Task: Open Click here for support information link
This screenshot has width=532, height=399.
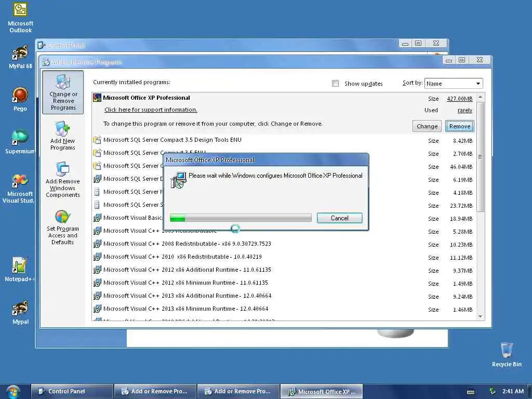Action: tap(151, 110)
